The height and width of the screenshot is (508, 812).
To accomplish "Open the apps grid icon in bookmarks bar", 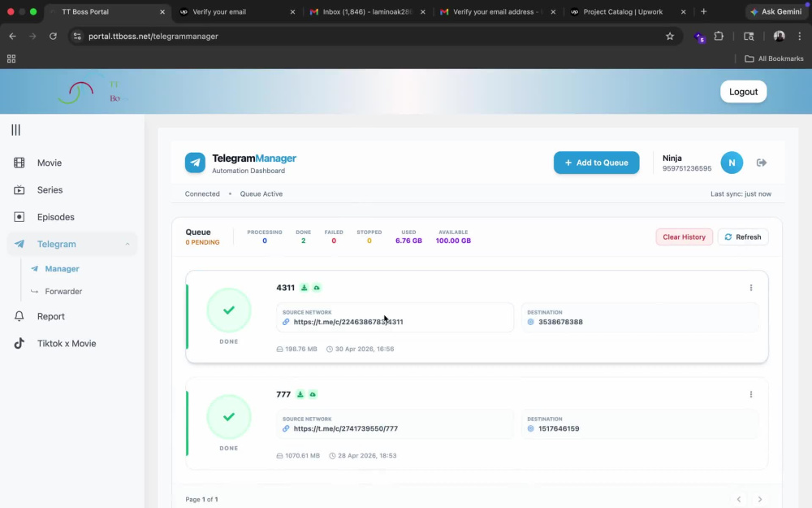I will 11,59.
